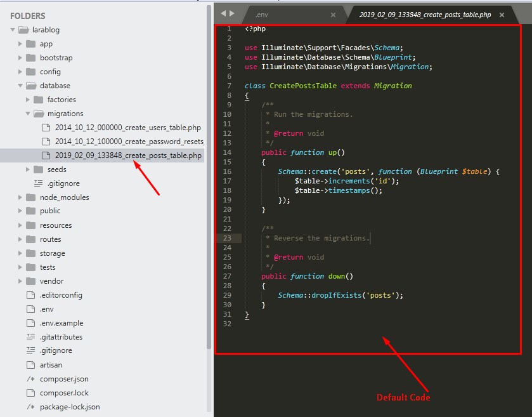532x417 pixels.
Task: Close the .env tab
Action: (x=333, y=15)
